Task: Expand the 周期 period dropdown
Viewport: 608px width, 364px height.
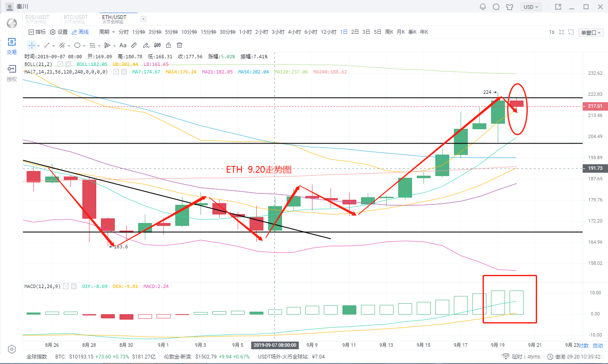Action: (x=107, y=32)
